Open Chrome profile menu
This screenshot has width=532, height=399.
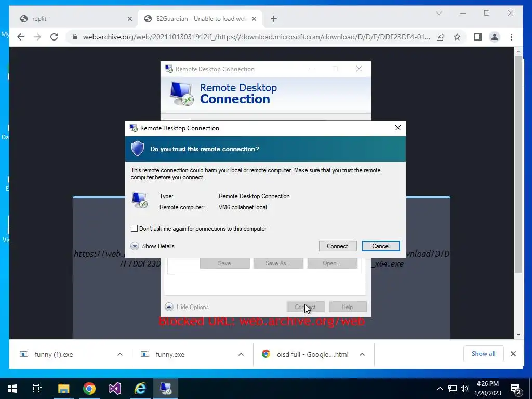click(495, 37)
